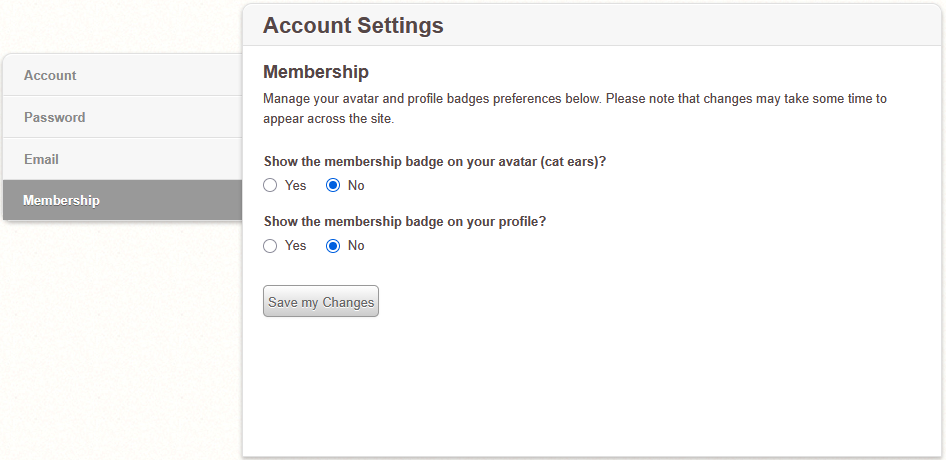
Task: Choose Yes radio for profile badge
Action: coord(270,246)
